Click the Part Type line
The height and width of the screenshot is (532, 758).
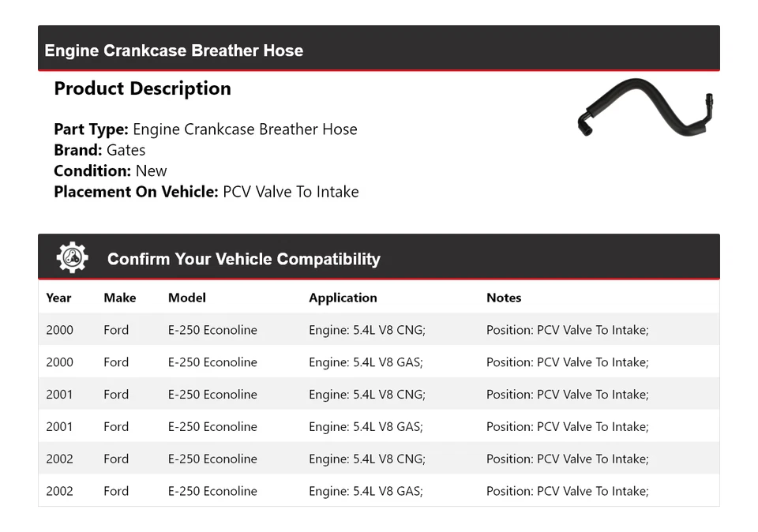click(205, 129)
